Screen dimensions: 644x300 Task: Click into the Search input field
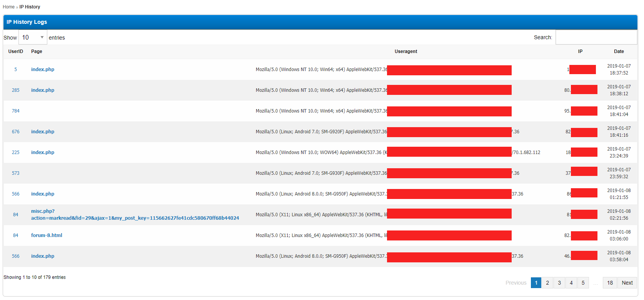click(596, 37)
